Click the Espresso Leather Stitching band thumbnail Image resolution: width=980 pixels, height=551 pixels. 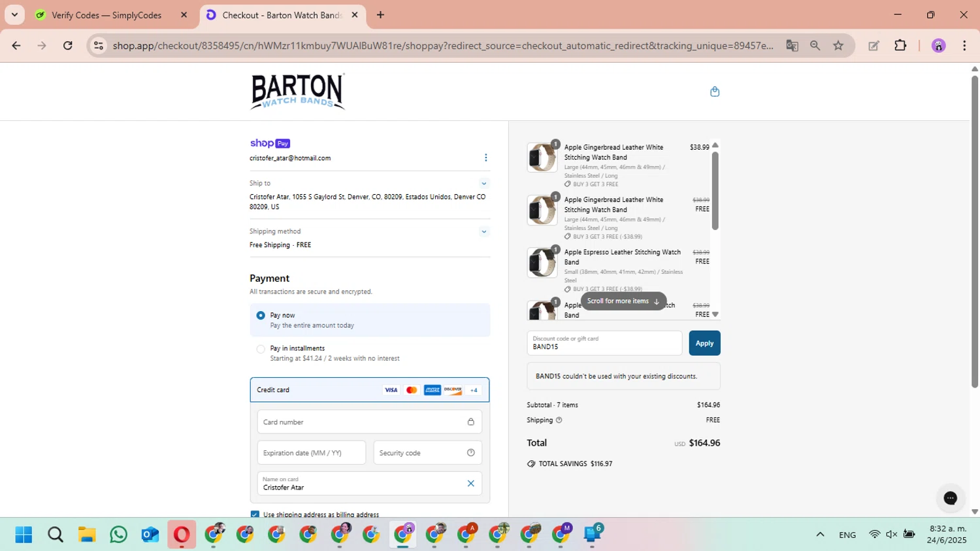(x=542, y=262)
